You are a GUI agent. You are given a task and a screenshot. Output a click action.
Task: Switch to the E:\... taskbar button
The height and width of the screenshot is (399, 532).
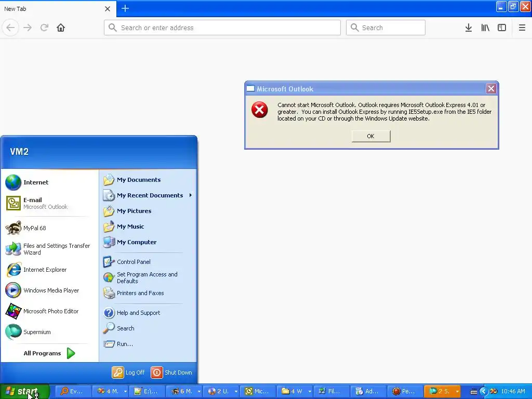point(147,391)
